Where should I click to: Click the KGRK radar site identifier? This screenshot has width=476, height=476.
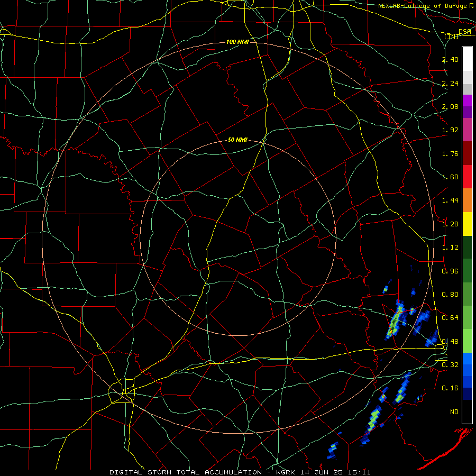pos(287,472)
